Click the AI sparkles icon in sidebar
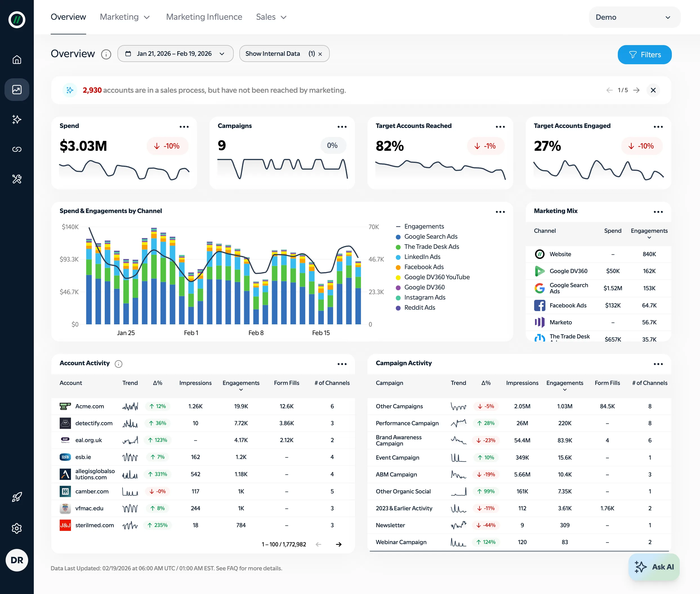This screenshot has height=594, width=700. 17,119
